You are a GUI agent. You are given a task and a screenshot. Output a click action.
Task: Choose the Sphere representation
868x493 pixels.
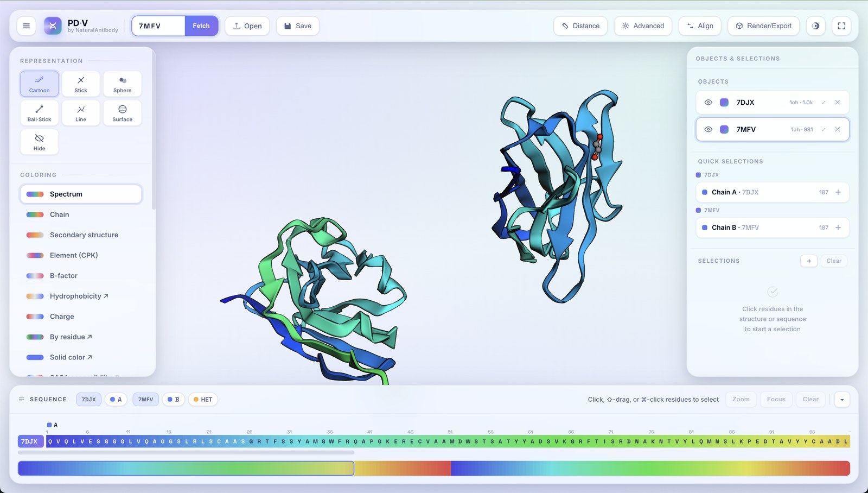[123, 84]
